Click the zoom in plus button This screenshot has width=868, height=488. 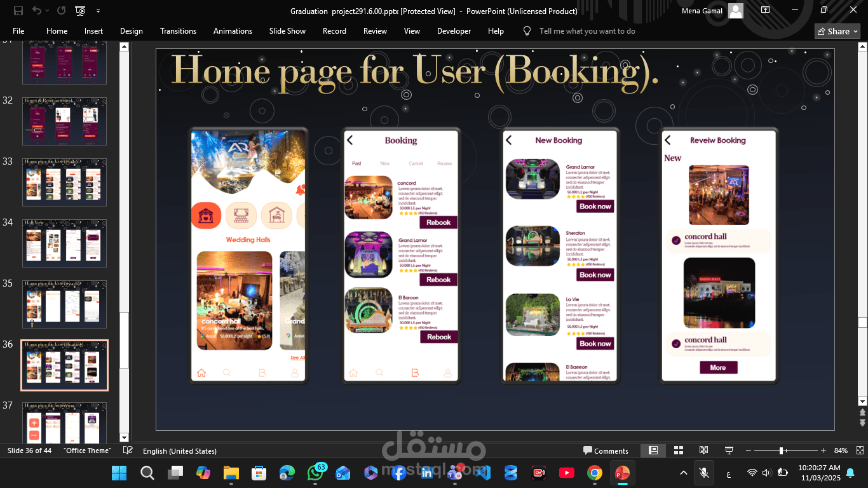point(823,451)
